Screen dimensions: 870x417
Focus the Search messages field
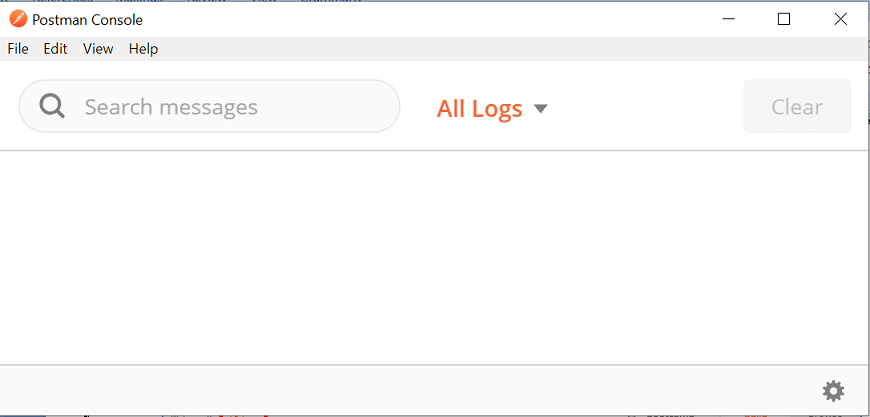coord(210,106)
